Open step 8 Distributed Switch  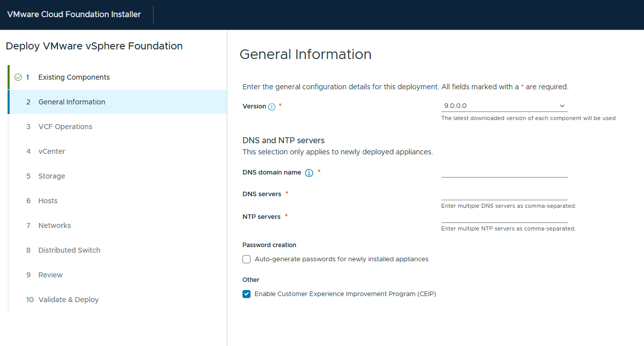(x=69, y=250)
